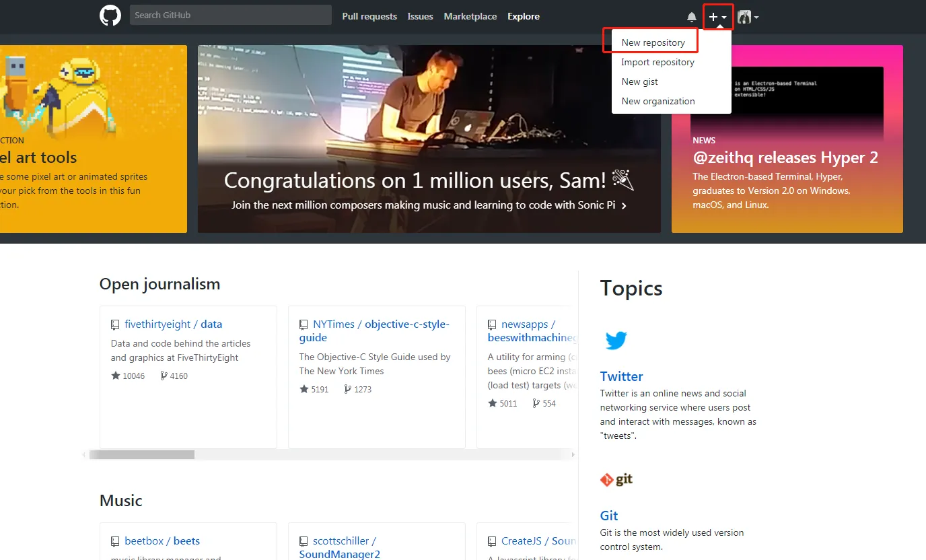The image size is (926, 560).
Task: Click the Objective-C Style Guide description
Action: [375, 364]
